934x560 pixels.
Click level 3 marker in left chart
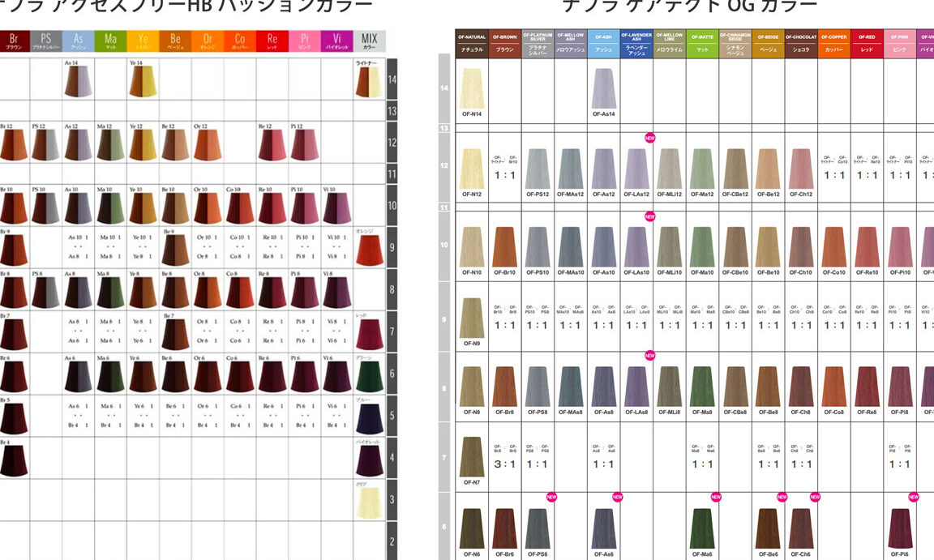coord(392,500)
